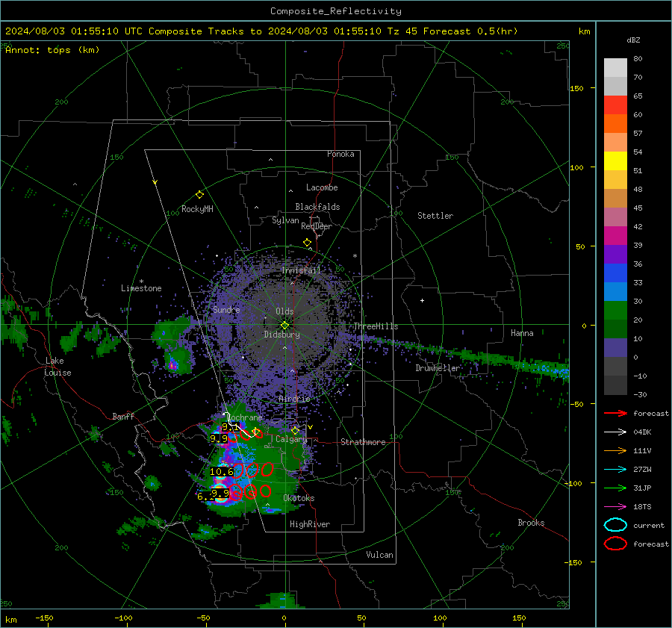Viewport: 672px width, 628px height.
Task: Click the 9.9 storm label beside 6.
Action: coord(220,494)
